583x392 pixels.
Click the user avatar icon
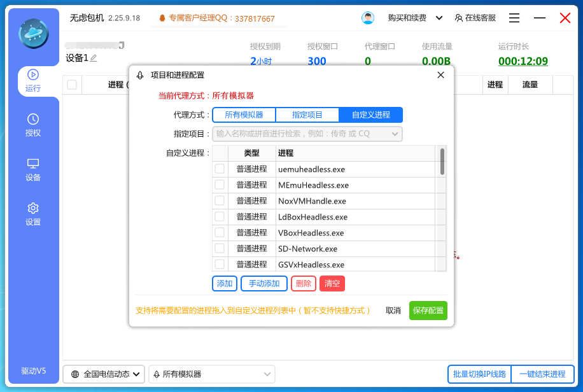(x=368, y=17)
